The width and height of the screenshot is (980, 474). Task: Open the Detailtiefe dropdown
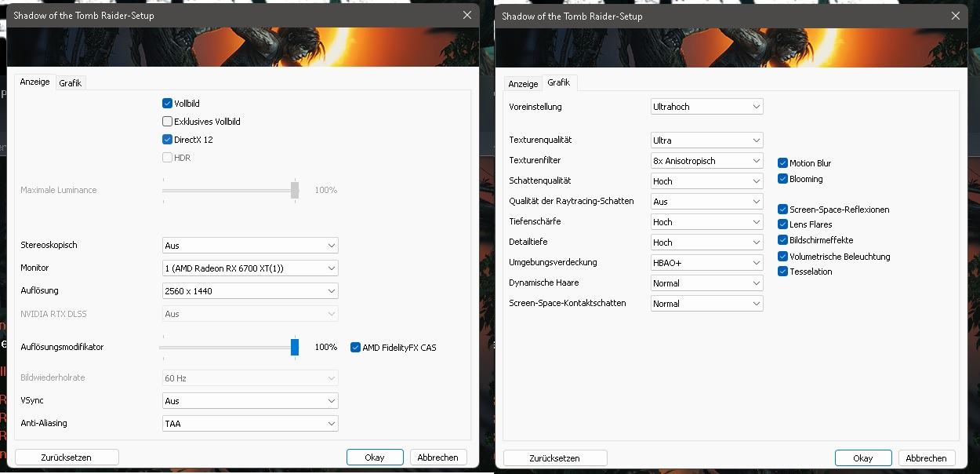pyautogui.click(x=707, y=242)
